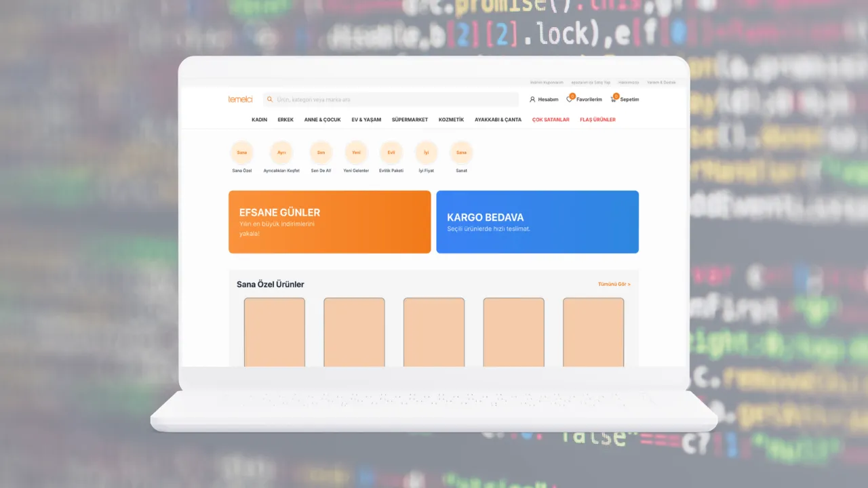This screenshot has width=868, height=488.
Task: Select the Ayrıcalıkları Keşfet circle icon
Action: pos(281,152)
